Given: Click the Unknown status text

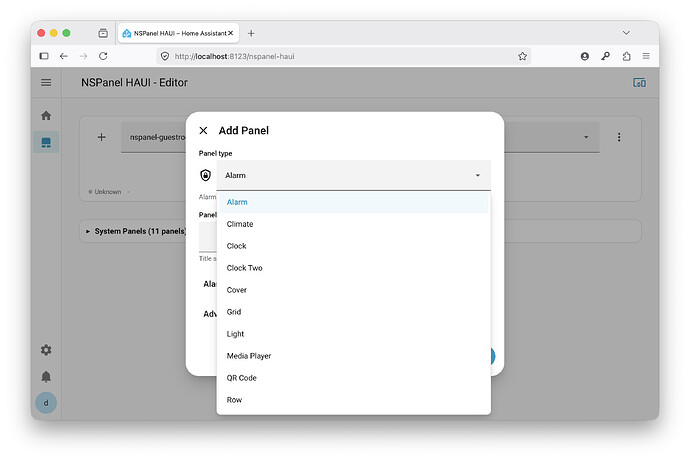Looking at the screenshot, I should [108, 192].
